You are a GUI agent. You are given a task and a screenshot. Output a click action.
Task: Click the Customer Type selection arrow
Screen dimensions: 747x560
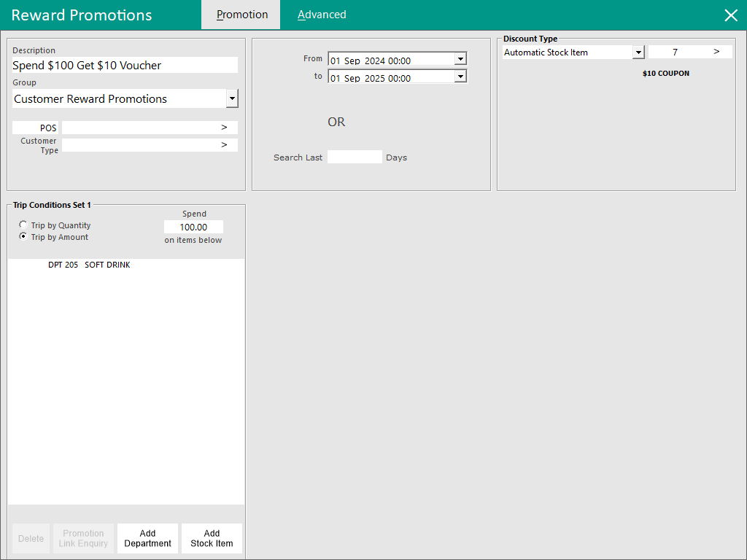224,145
